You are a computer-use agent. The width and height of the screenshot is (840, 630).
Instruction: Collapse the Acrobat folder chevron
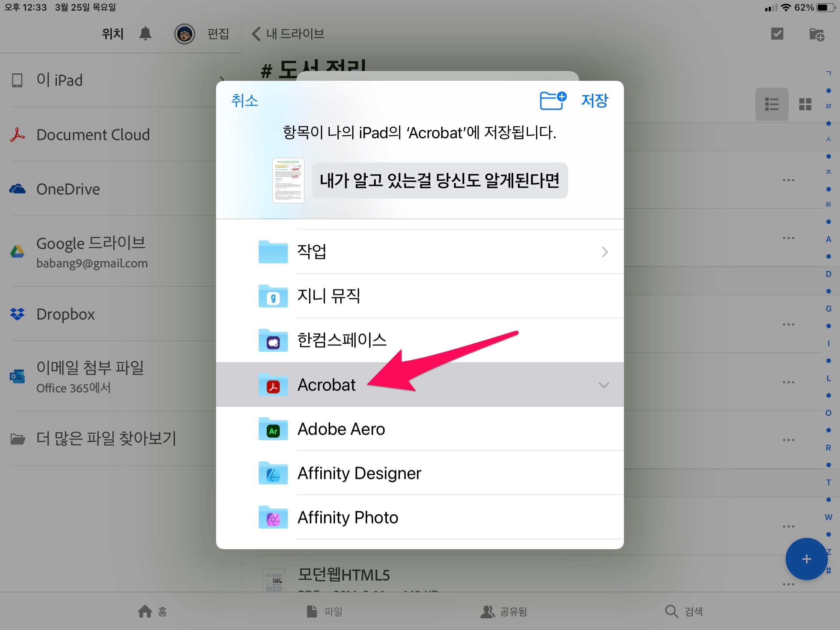604,385
